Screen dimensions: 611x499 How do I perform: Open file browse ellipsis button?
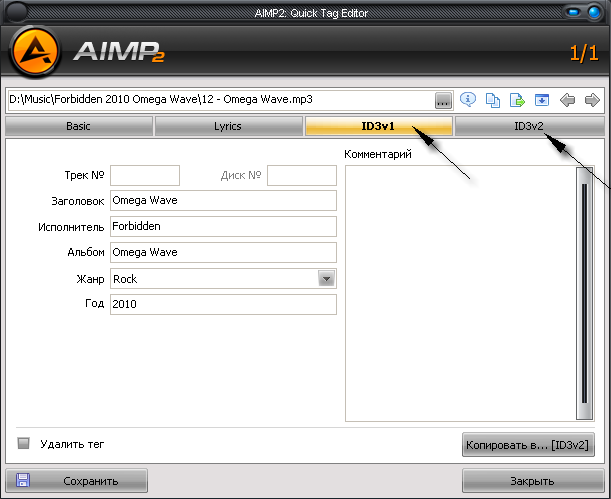(443, 100)
